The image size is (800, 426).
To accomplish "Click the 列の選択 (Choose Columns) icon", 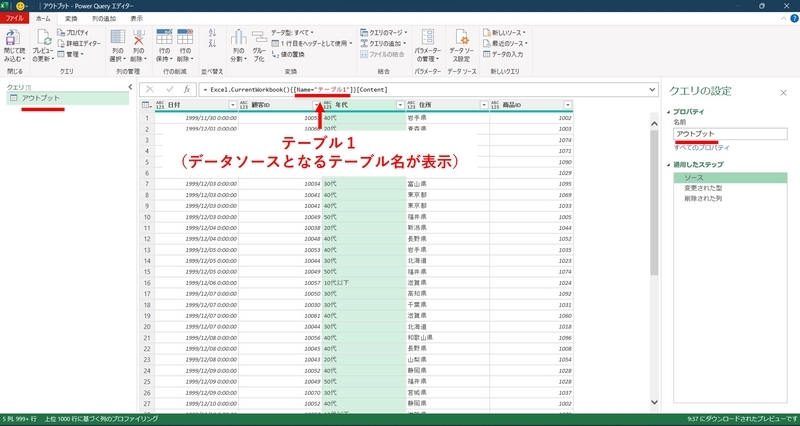I will point(118,37).
